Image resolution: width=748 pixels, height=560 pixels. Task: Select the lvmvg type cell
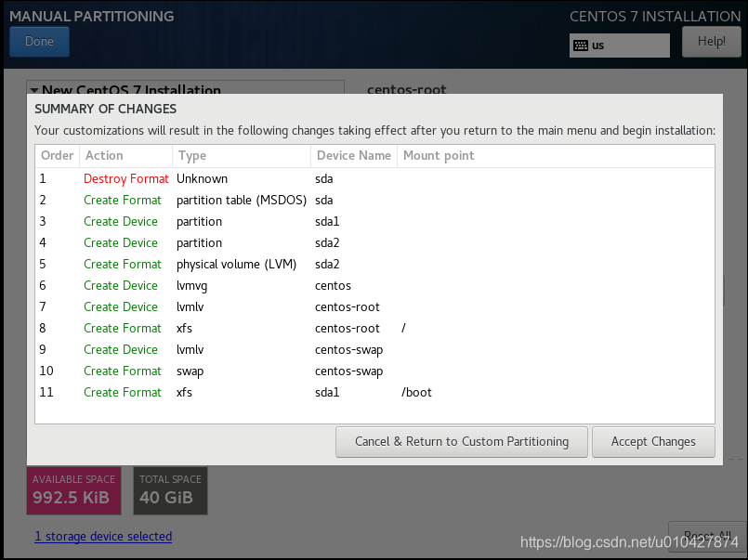coord(191,286)
